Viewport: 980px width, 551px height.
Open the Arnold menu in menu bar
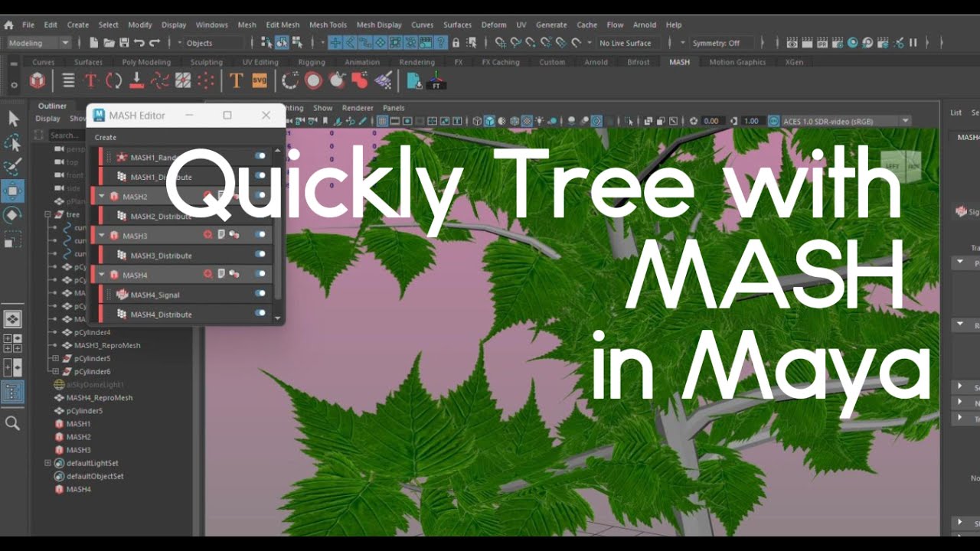point(645,24)
